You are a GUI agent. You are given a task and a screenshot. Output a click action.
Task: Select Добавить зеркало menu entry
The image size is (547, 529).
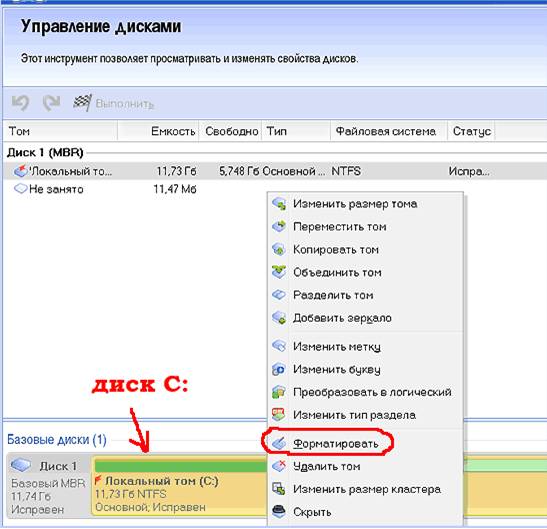(x=365, y=318)
